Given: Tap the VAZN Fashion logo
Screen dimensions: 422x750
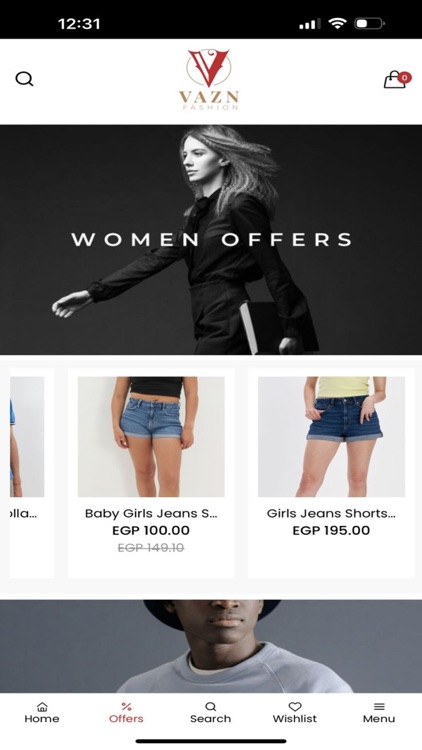Looking at the screenshot, I should [x=209, y=79].
